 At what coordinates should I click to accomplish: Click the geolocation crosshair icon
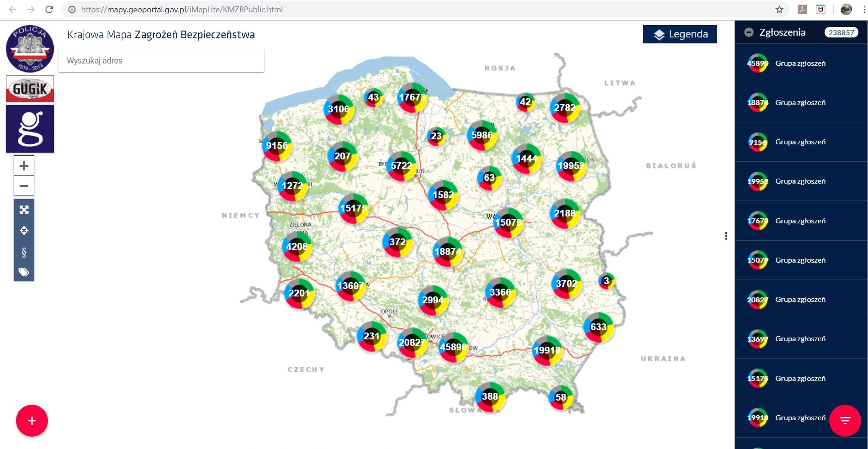[x=24, y=231]
